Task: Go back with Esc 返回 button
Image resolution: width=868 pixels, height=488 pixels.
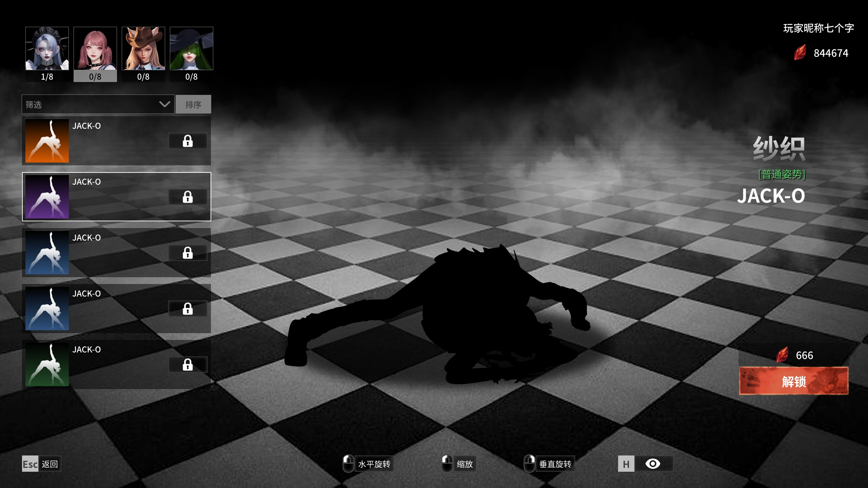Action: [x=41, y=464]
